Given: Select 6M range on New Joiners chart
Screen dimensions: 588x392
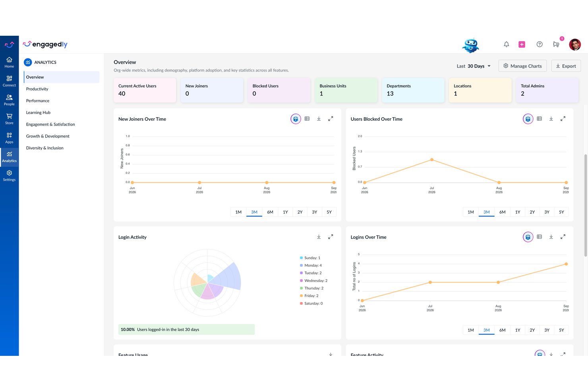Looking at the screenshot, I should (x=270, y=212).
